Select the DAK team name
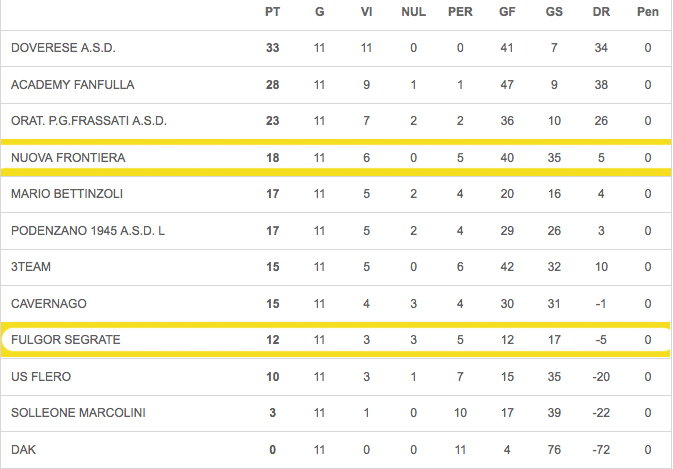The image size is (673, 469). click(x=23, y=450)
